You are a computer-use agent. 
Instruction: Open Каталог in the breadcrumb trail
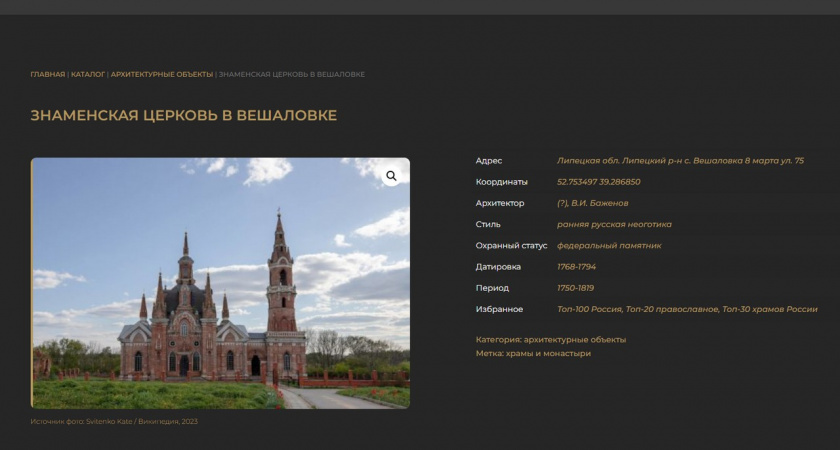[88, 75]
